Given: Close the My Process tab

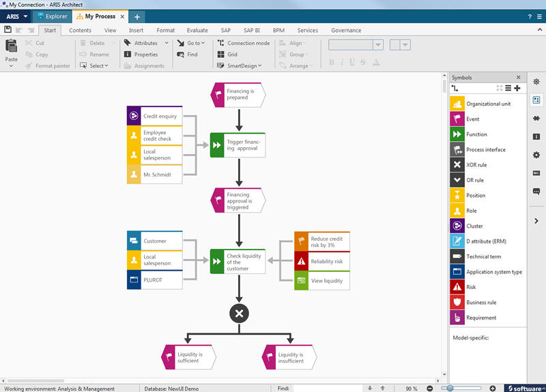Looking at the screenshot, I should 122,16.
